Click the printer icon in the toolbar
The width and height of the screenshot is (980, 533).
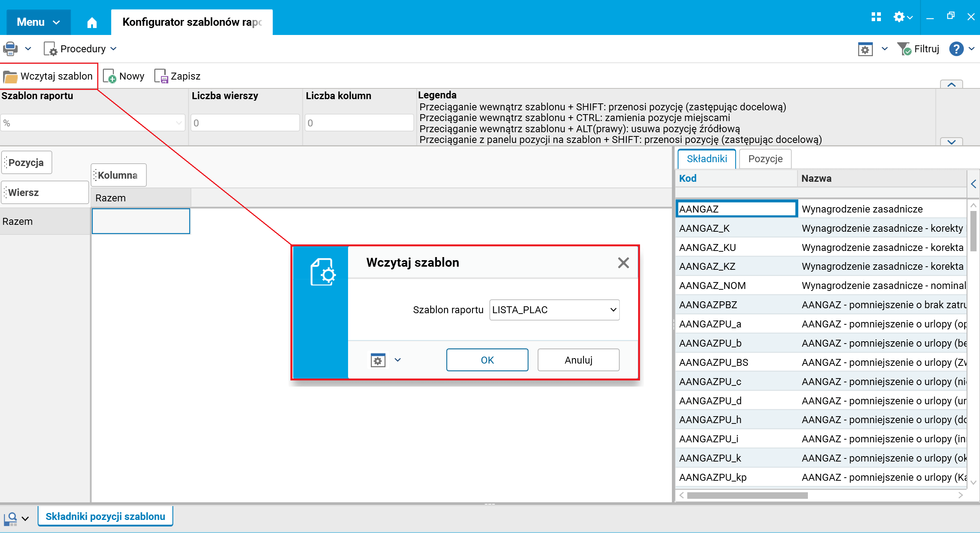pos(10,49)
